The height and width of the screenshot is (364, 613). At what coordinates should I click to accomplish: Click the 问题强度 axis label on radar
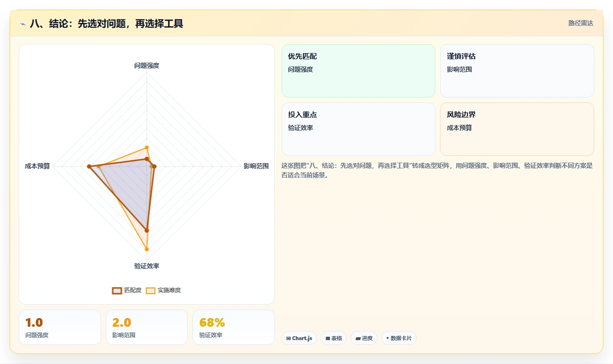[x=147, y=66]
